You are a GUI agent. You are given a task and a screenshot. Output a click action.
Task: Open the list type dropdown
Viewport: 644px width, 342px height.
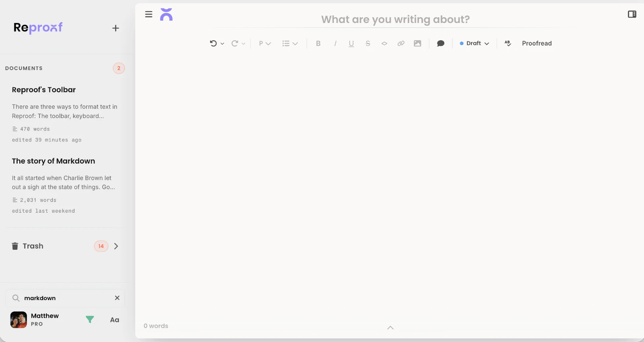pyautogui.click(x=290, y=44)
